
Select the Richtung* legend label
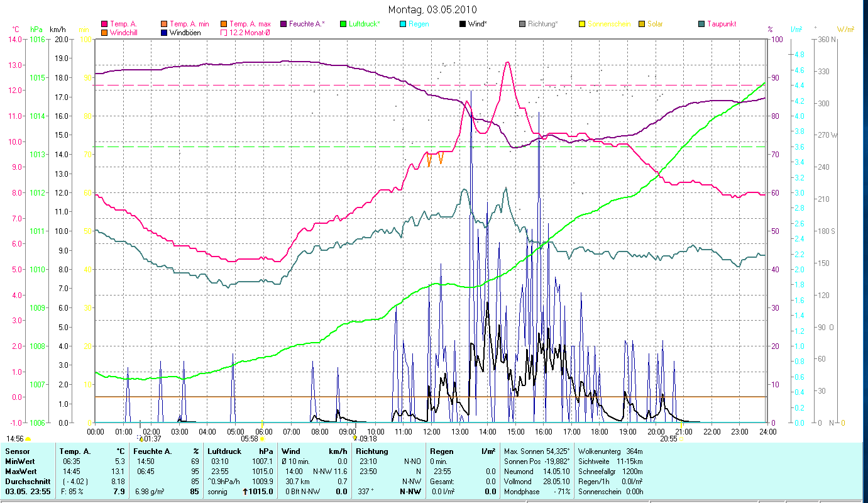[543, 25]
